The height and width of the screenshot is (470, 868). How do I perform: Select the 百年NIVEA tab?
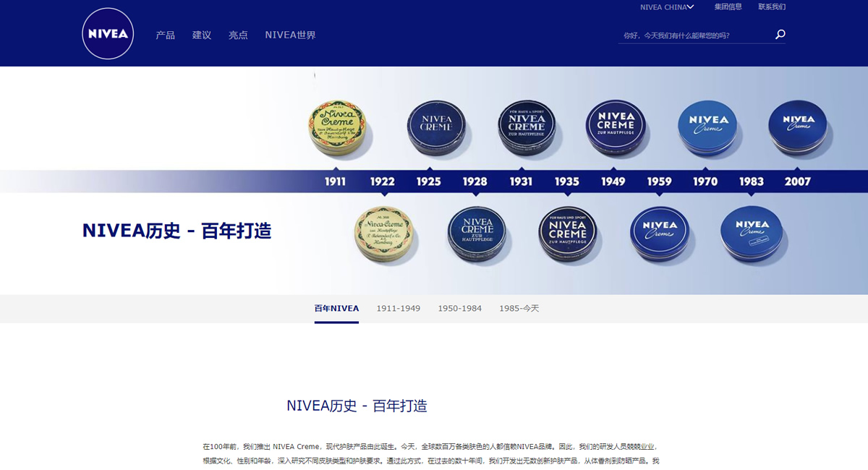pos(336,309)
